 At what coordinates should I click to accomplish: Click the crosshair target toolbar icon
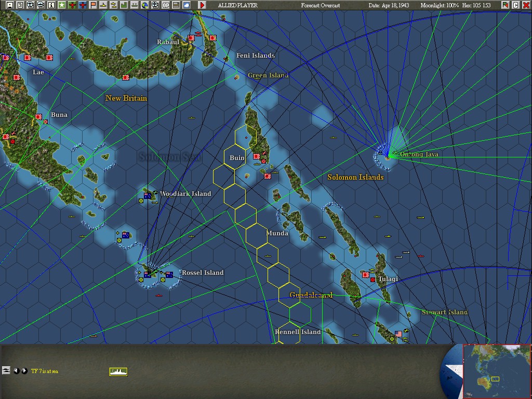pyautogui.click(x=155, y=5)
